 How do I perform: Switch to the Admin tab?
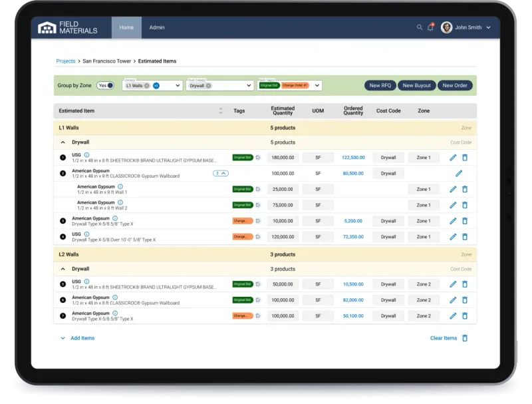[157, 27]
